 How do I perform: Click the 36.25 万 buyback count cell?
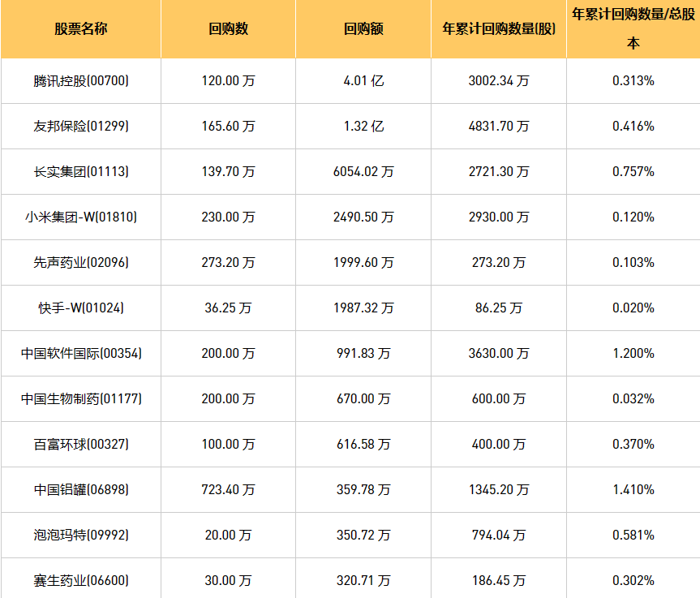coord(228,308)
